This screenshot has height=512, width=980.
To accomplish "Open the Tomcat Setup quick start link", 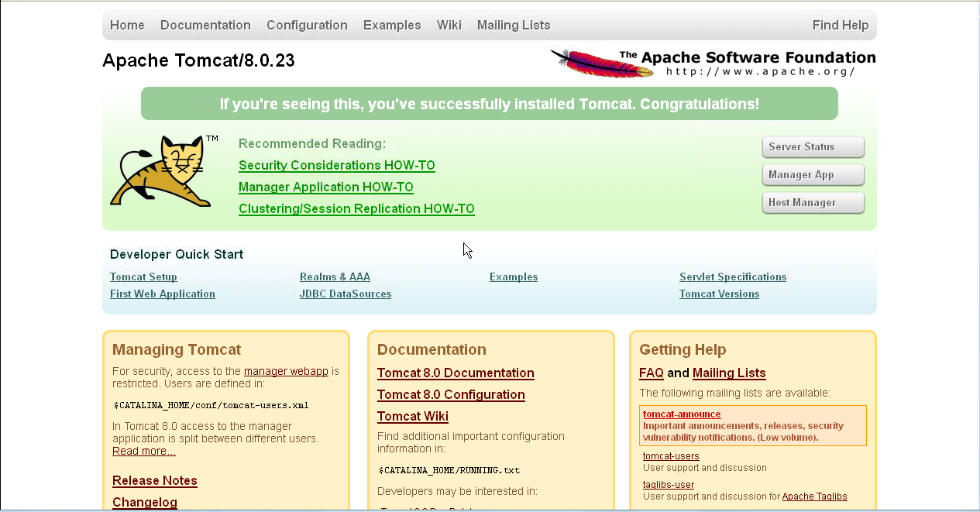I will pos(143,277).
